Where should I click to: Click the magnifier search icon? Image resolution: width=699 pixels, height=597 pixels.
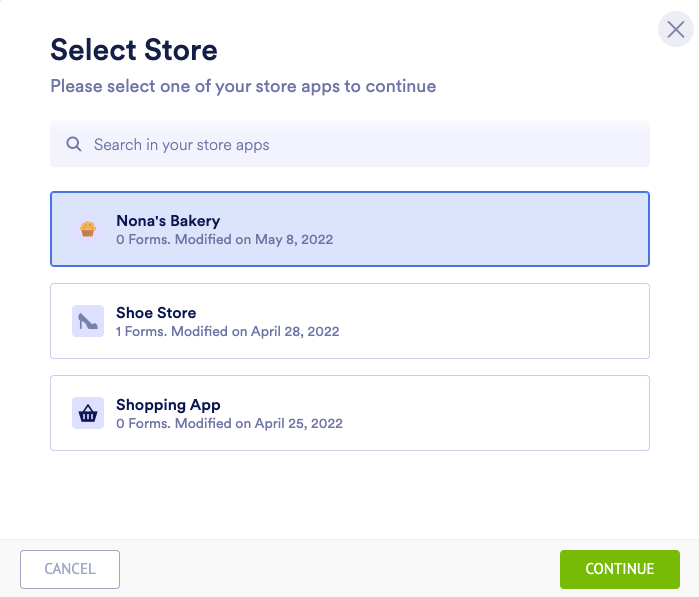tap(74, 144)
